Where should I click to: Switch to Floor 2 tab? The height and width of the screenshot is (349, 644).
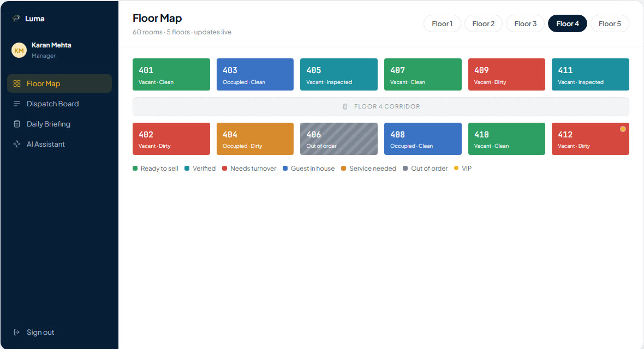(x=484, y=24)
